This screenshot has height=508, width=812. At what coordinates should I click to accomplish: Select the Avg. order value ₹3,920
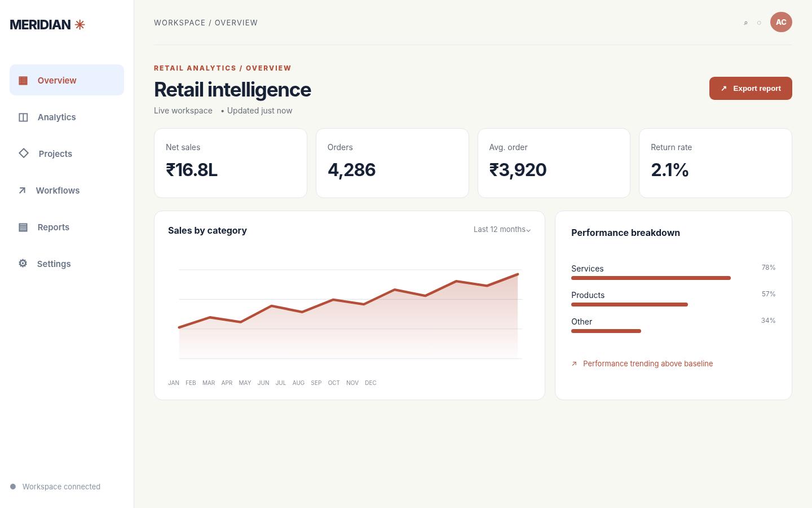518,170
